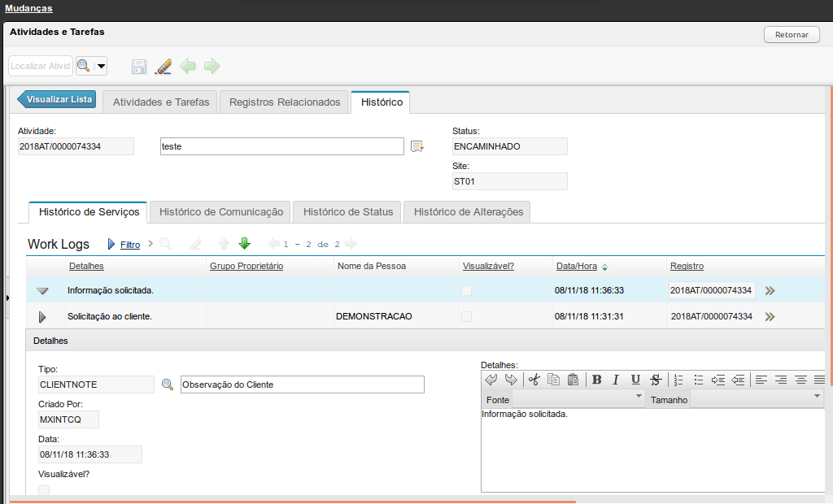Insert a numbered list
Viewport: 833px width, 504px height.
click(678, 380)
